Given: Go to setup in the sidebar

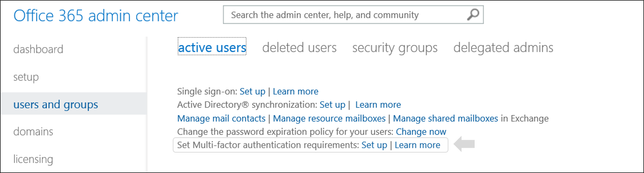Looking at the screenshot, I should 26,77.
